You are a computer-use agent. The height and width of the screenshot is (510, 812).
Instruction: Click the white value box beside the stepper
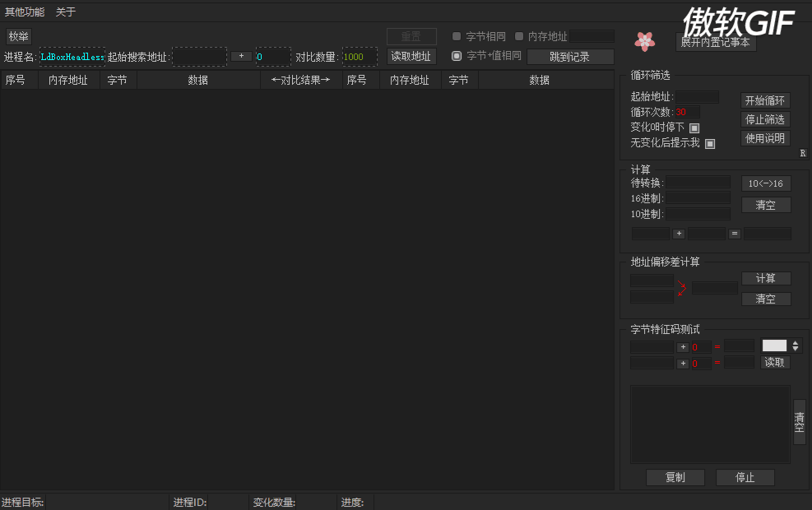[775, 345]
